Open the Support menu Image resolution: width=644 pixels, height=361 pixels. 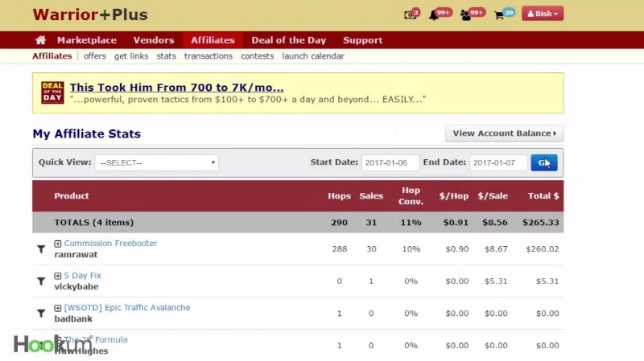363,40
